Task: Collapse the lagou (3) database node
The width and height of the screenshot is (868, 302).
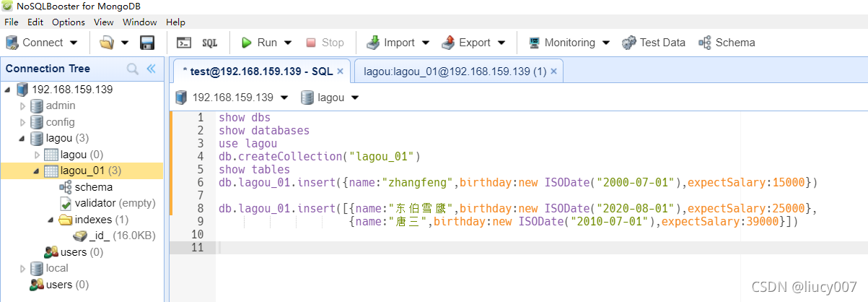Action: click(x=22, y=139)
